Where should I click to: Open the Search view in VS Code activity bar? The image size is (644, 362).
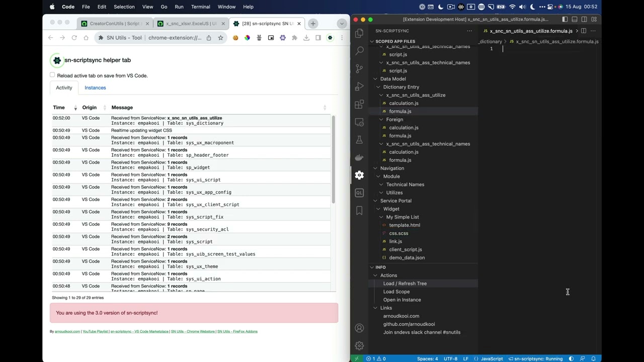click(x=359, y=51)
